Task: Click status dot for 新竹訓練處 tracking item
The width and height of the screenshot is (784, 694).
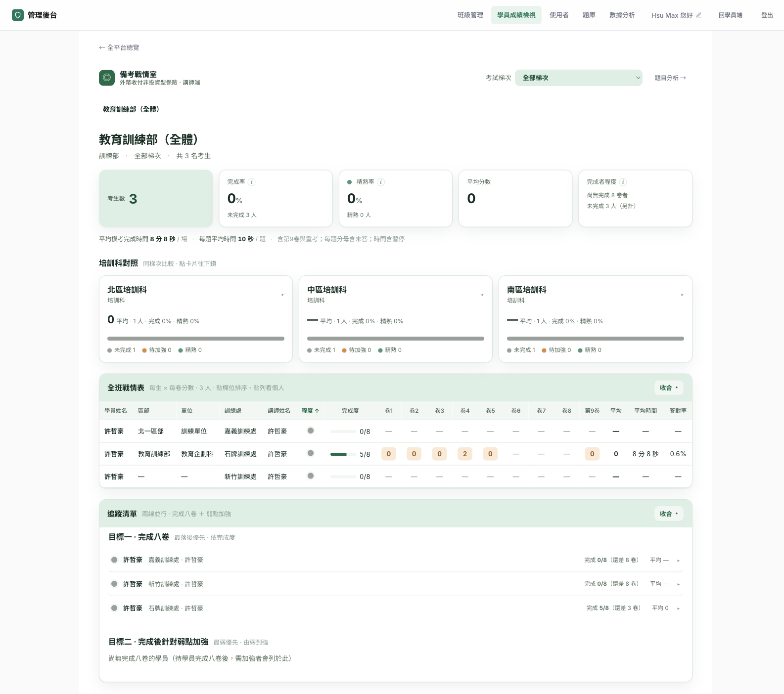Action: [114, 584]
